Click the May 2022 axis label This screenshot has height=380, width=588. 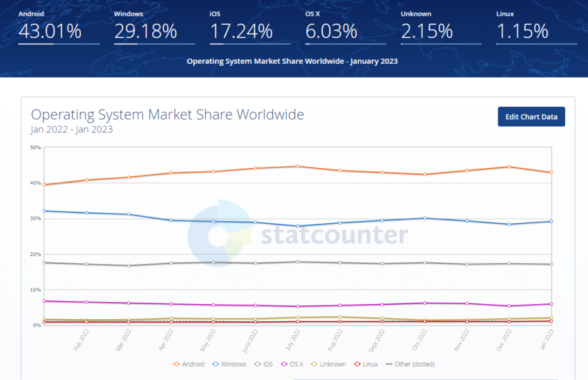click(x=208, y=340)
